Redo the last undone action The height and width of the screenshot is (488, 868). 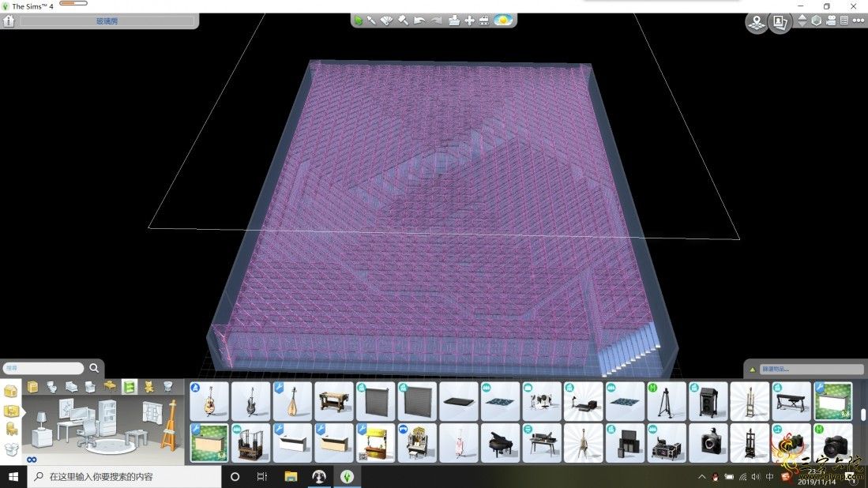pos(437,21)
